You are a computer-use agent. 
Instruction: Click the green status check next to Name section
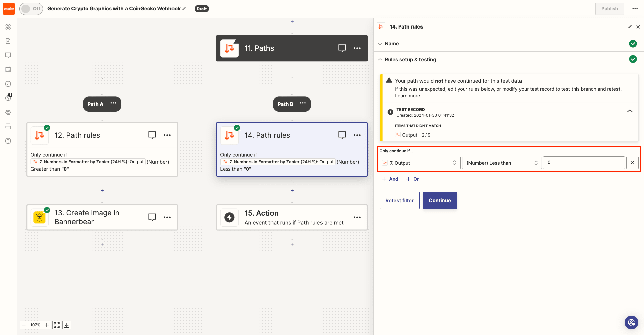tap(633, 44)
